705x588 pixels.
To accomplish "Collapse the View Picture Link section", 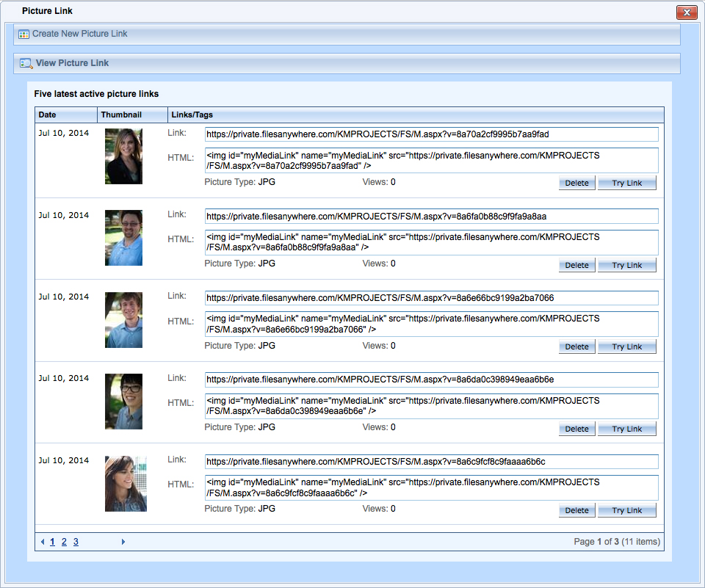I will pyautogui.click(x=347, y=63).
